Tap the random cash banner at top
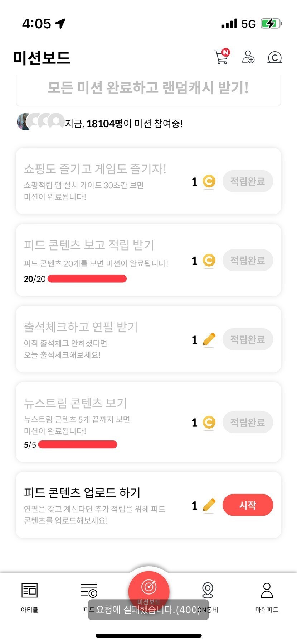This screenshot has height=644, width=297. point(148,88)
